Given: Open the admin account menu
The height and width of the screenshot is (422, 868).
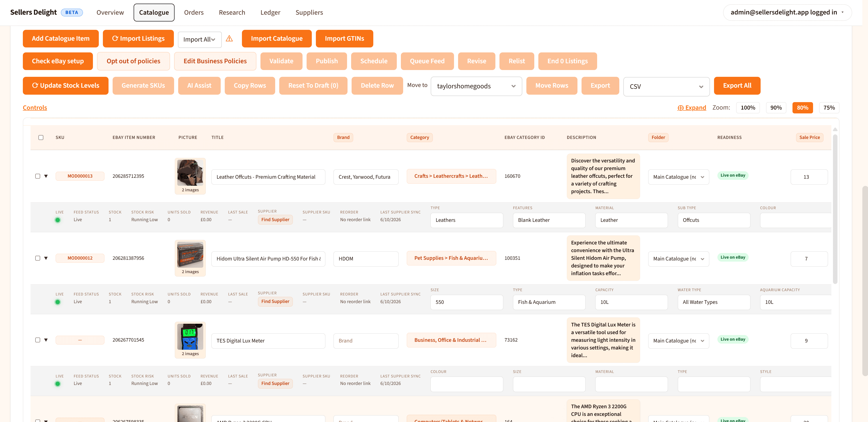Looking at the screenshot, I should point(787,12).
